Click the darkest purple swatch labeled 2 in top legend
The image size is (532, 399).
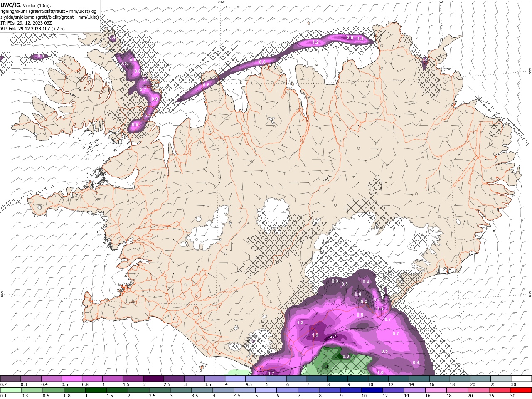tap(153, 379)
